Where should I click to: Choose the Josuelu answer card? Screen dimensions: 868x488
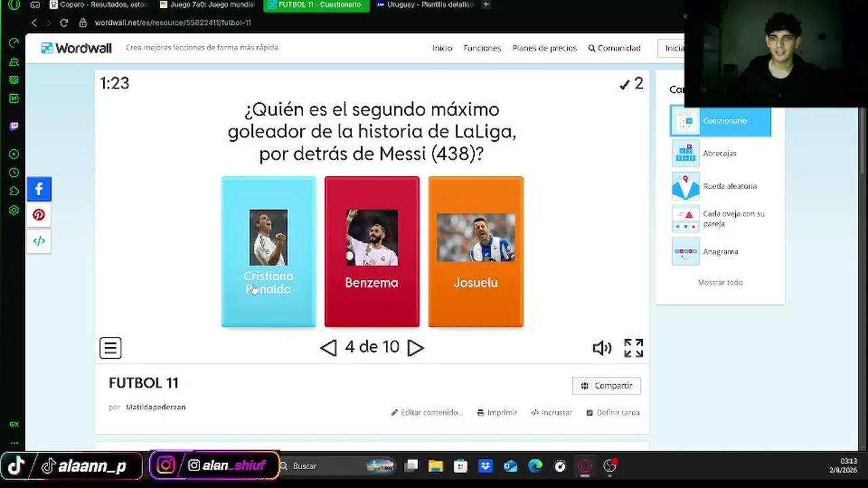[475, 251]
